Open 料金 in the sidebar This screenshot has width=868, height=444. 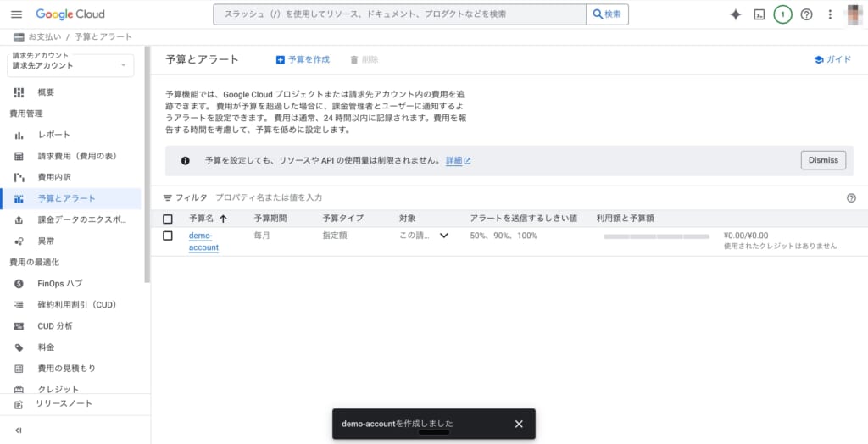[71, 347]
